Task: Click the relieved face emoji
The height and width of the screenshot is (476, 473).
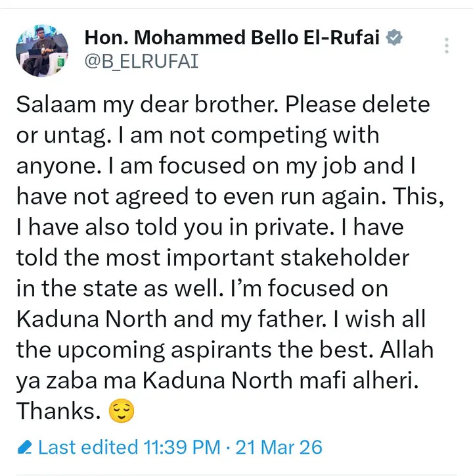Action: [x=121, y=412]
